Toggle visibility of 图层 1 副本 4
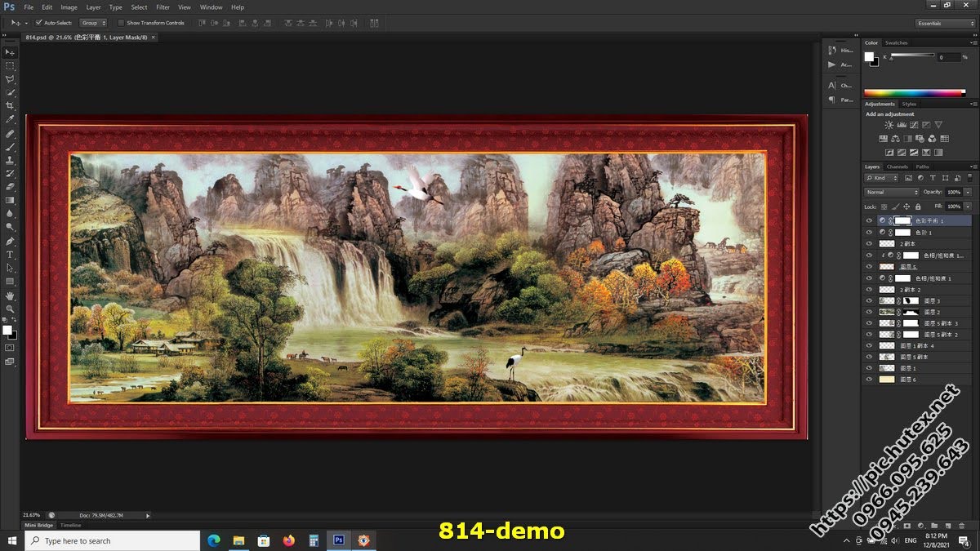The width and height of the screenshot is (980, 551). click(869, 346)
